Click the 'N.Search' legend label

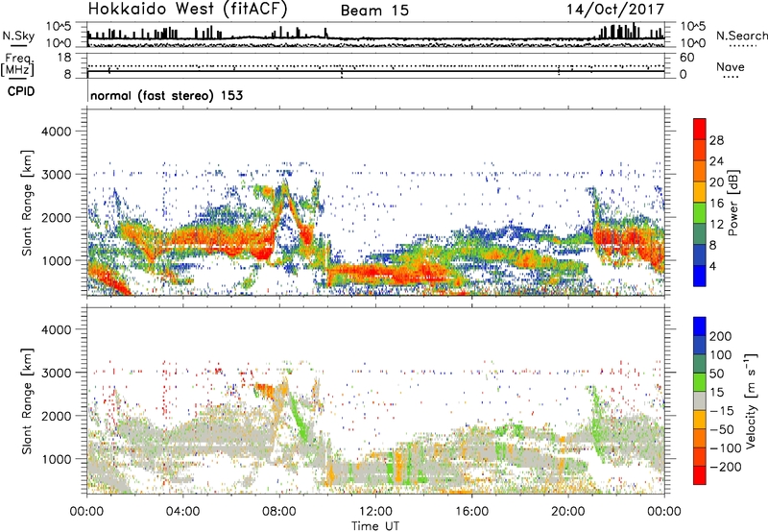point(741,36)
